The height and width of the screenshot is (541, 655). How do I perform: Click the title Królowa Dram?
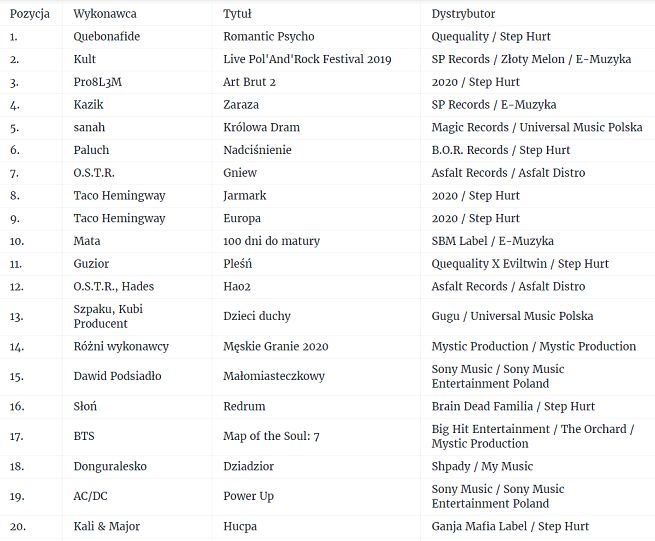tap(261, 127)
